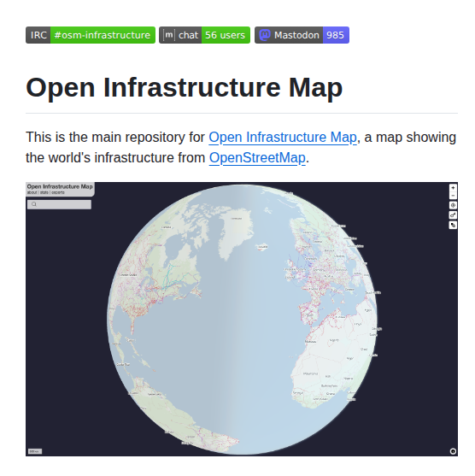Follow the Open Infrastructure Map hyperlink
Viewport: 475px width, 476px height.
tap(283, 137)
